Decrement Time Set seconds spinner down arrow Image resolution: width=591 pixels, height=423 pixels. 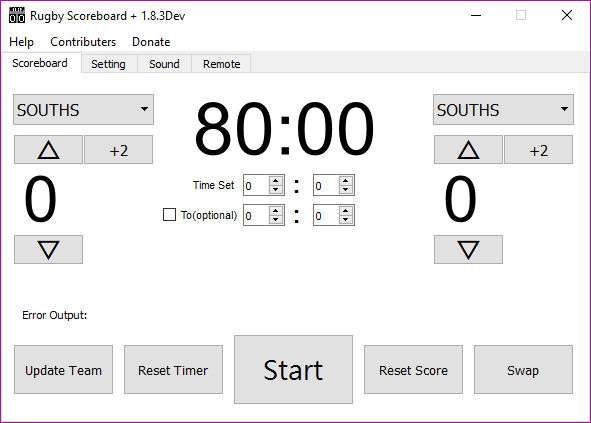346,190
